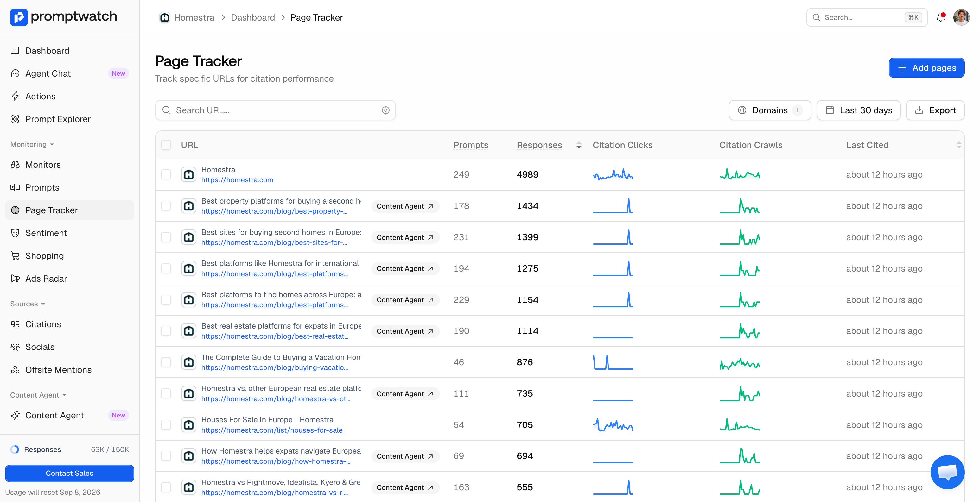Check the Homestra homepage row checkbox
Viewport: 980px width, 502px height.
[166, 174]
